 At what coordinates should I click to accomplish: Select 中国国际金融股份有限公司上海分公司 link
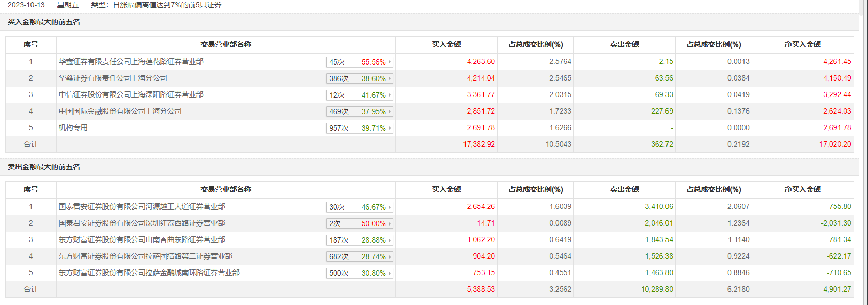(x=120, y=111)
